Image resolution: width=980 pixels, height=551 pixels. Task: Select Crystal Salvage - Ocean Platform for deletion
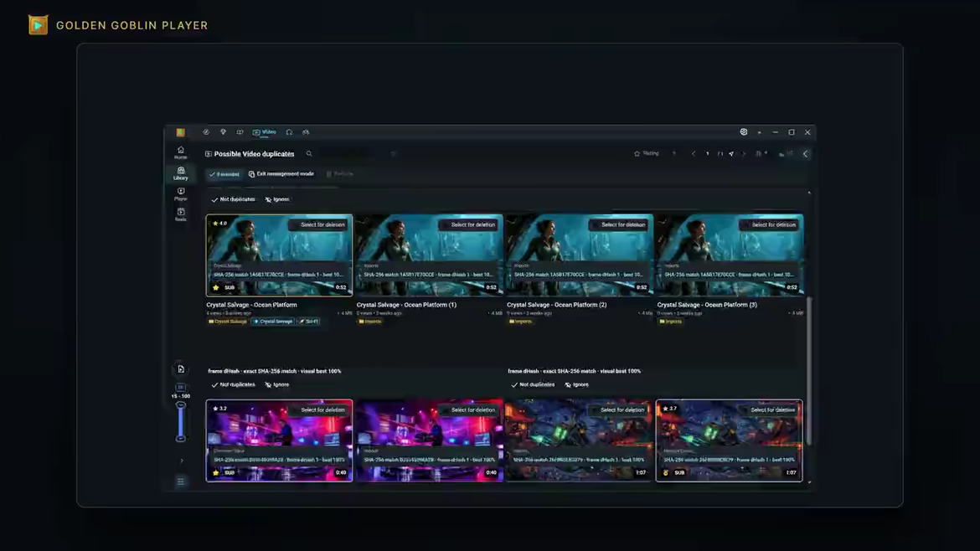tap(319, 225)
